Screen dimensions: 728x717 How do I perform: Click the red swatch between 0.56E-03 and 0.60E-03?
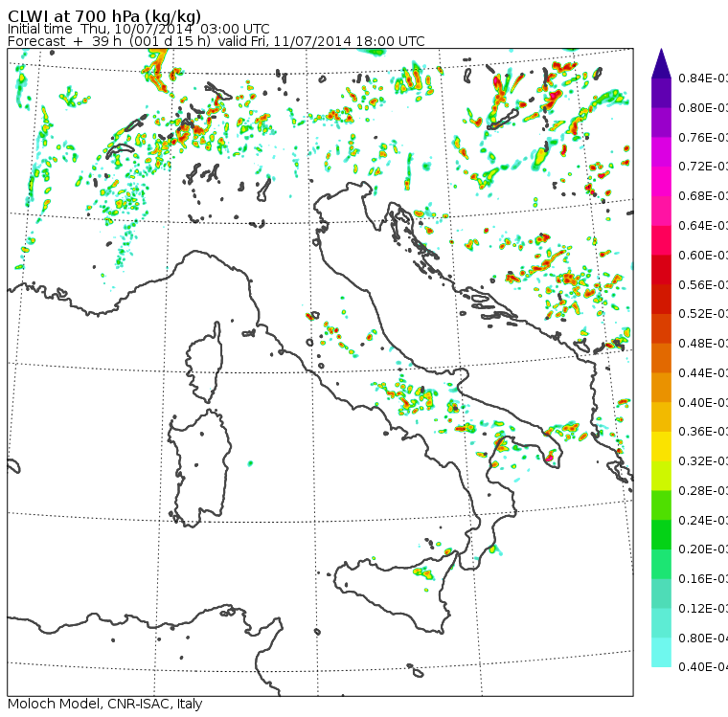click(x=661, y=270)
